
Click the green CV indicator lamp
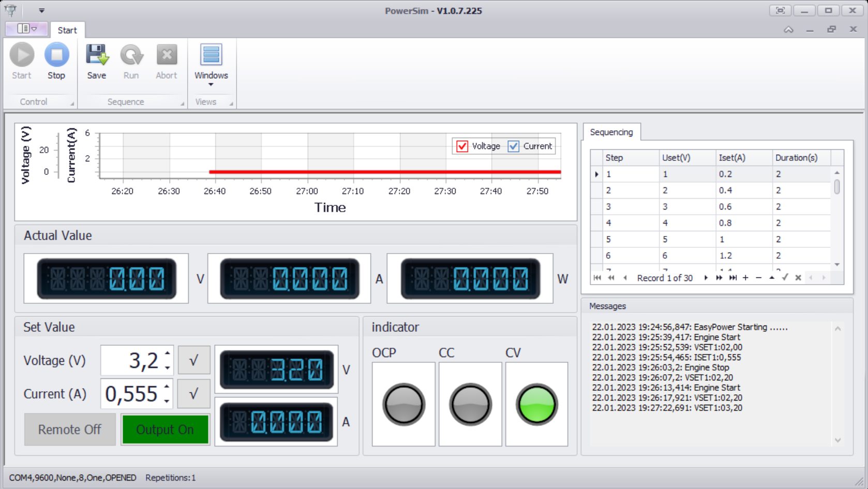pos(536,405)
